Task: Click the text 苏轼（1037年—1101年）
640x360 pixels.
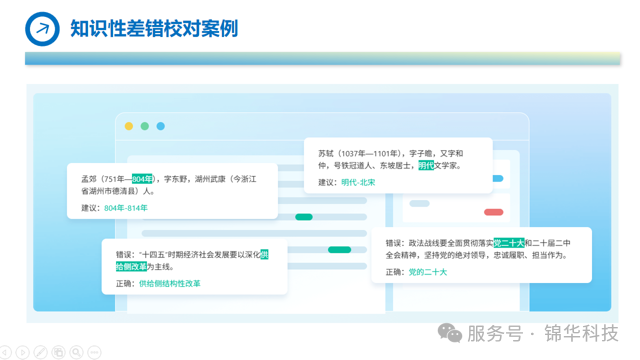Action: point(361,153)
